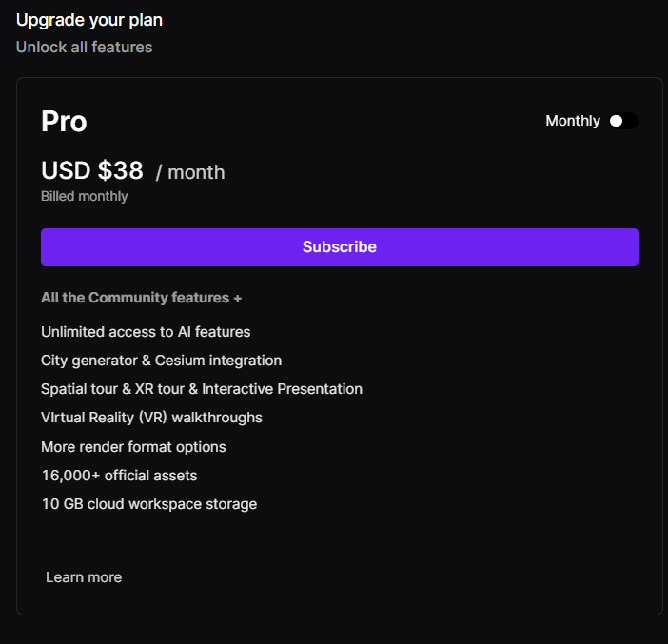The width and height of the screenshot is (668, 644).
Task: Select More render format options item
Action: (133, 447)
